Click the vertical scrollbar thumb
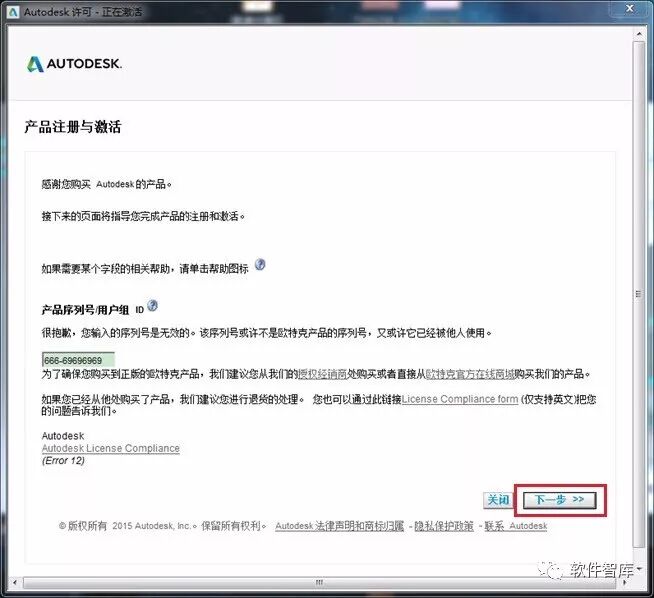The image size is (654, 598). [x=639, y=294]
